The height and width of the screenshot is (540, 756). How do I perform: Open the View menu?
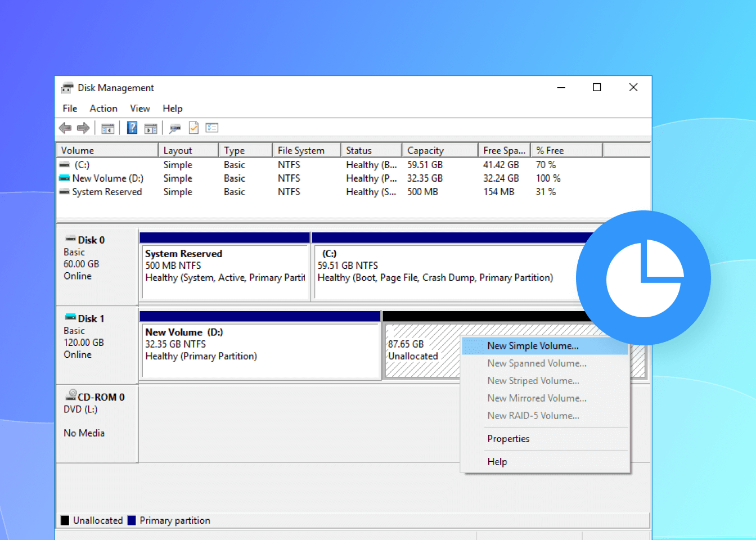139,108
